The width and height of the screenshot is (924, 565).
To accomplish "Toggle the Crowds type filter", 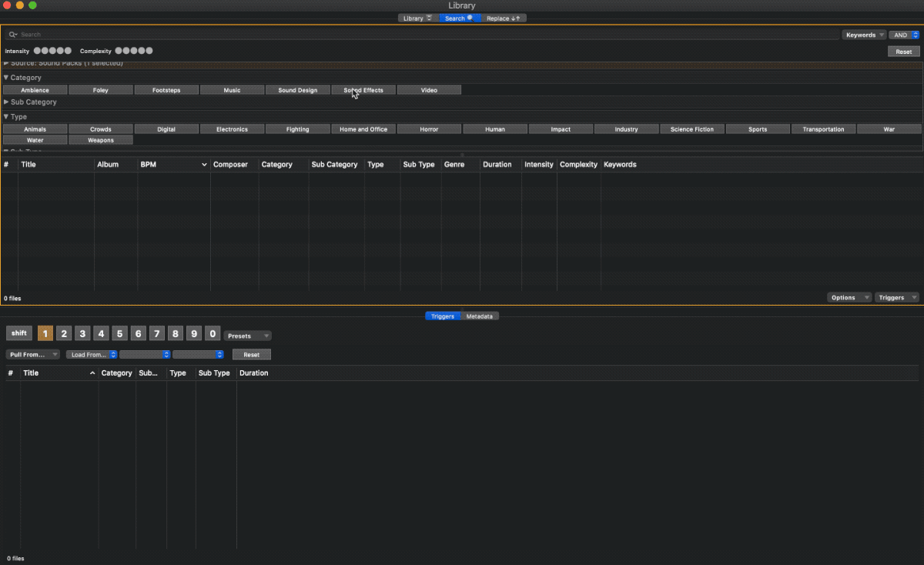I will pyautogui.click(x=101, y=129).
